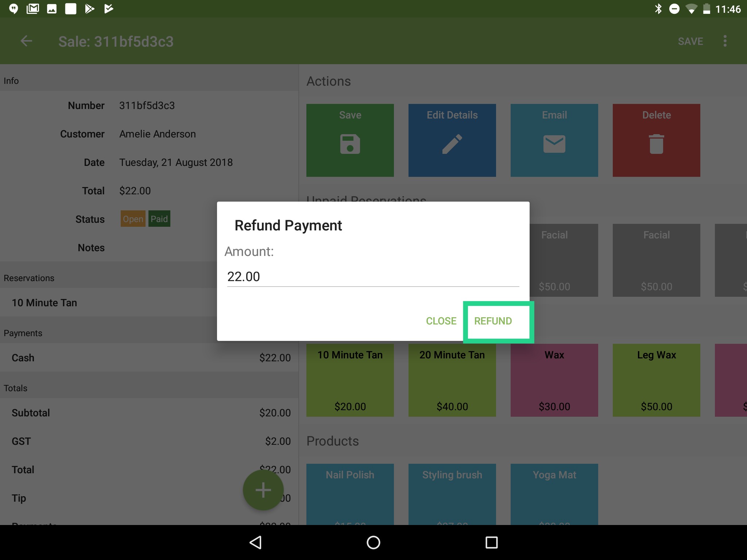Open Edit Details via the pencil icon
The width and height of the screenshot is (747, 560).
point(452,144)
